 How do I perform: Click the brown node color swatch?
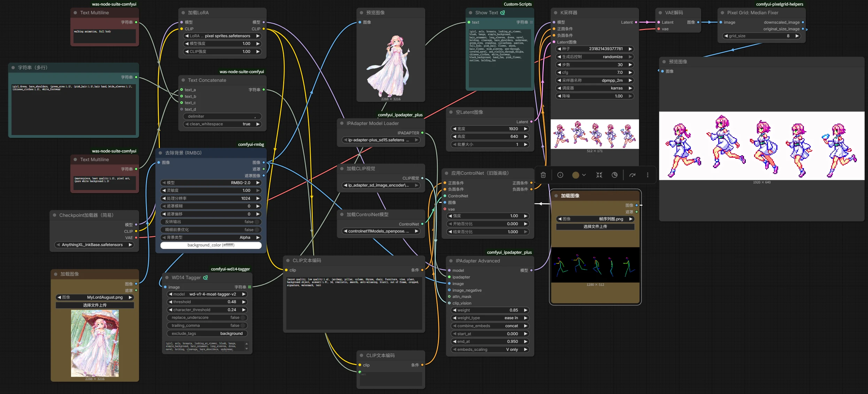click(576, 175)
